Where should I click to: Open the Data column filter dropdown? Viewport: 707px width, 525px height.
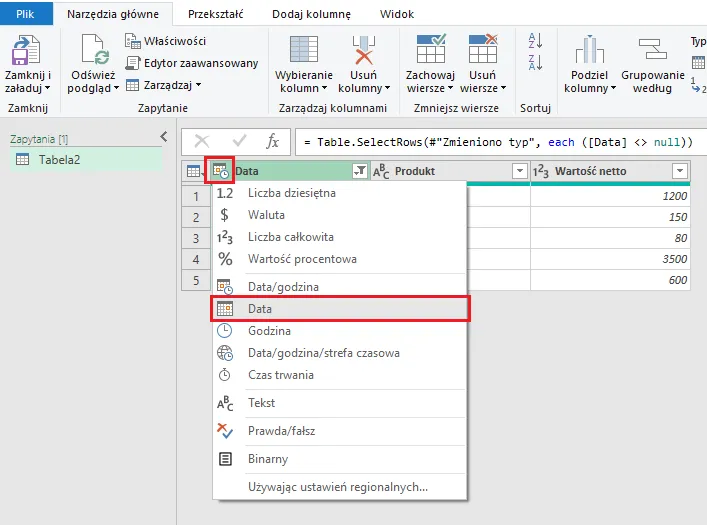tap(359, 171)
